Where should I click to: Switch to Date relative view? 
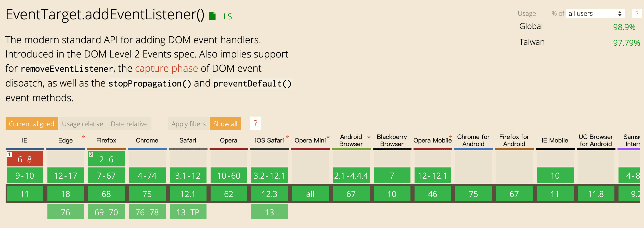point(129,124)
